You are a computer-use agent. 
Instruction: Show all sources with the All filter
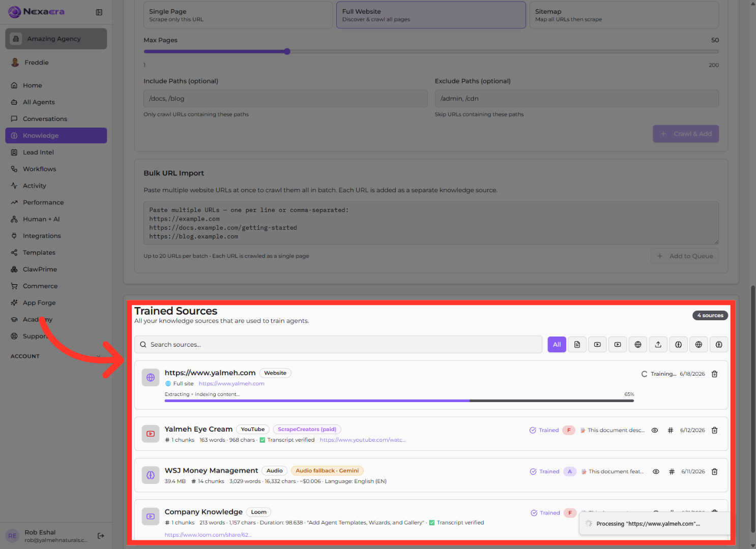click(557, 345)
